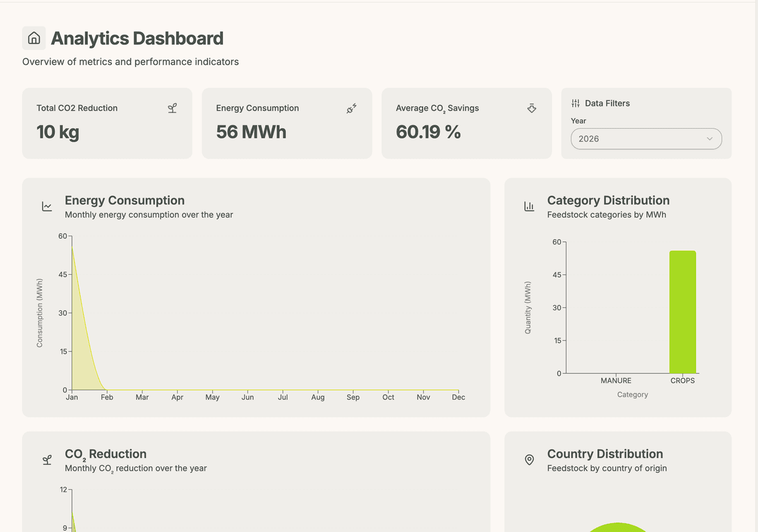The image size is (758, 532).
Task: Click the map pin icon in Country Distribution panel
Action: (529, 459)
